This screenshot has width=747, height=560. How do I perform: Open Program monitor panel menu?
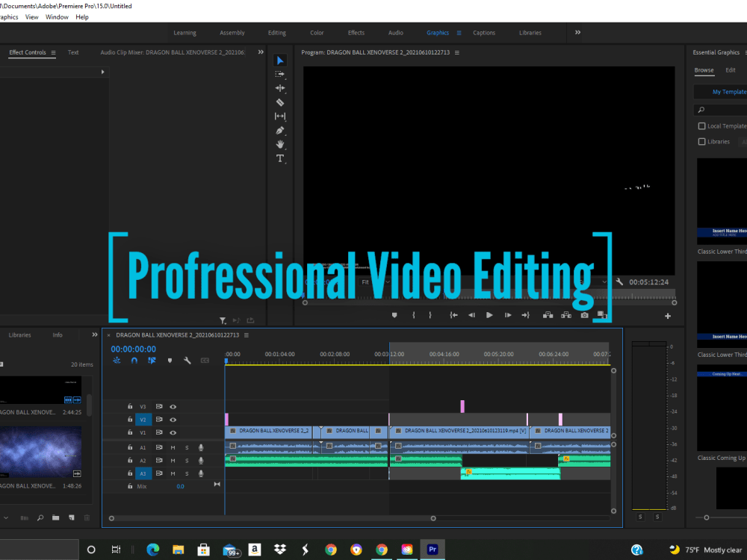point(457,52)
